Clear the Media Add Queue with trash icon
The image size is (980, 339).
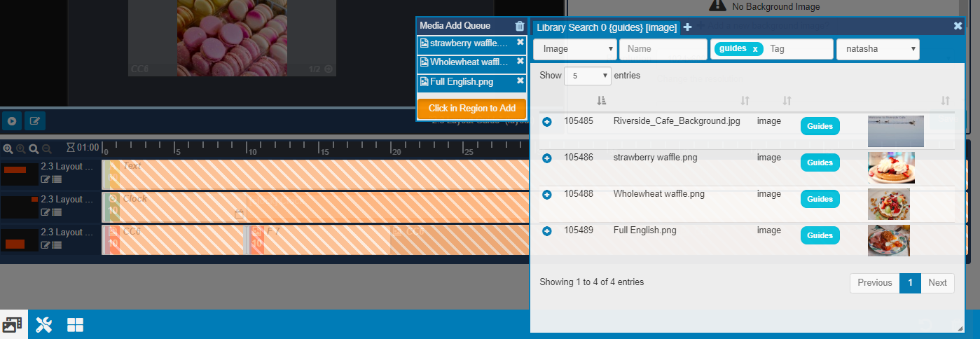pos(519,27)
